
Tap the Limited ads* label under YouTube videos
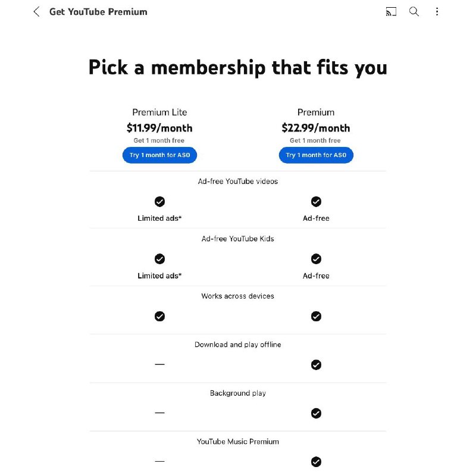pos(159,218)
